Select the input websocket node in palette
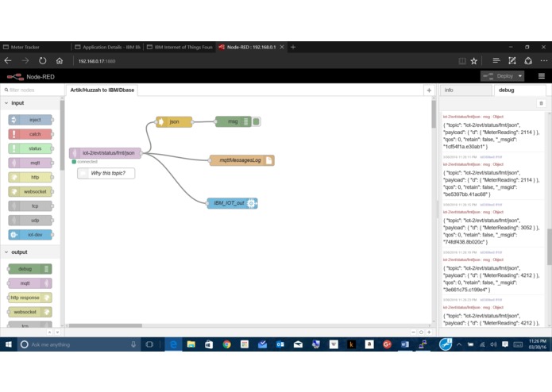 31,191
